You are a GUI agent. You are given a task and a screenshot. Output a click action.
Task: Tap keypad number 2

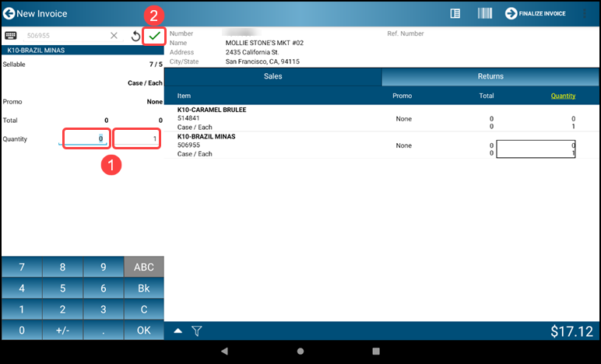[x=62, y=309]
